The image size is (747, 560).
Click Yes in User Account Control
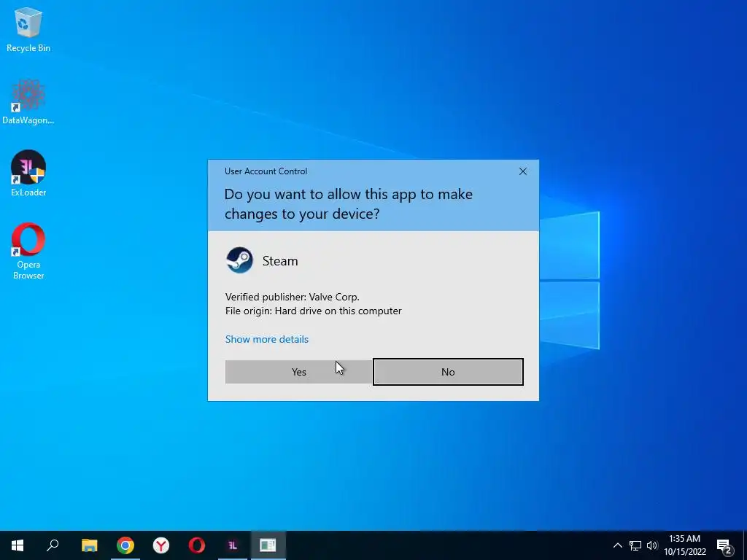[298, 371]
